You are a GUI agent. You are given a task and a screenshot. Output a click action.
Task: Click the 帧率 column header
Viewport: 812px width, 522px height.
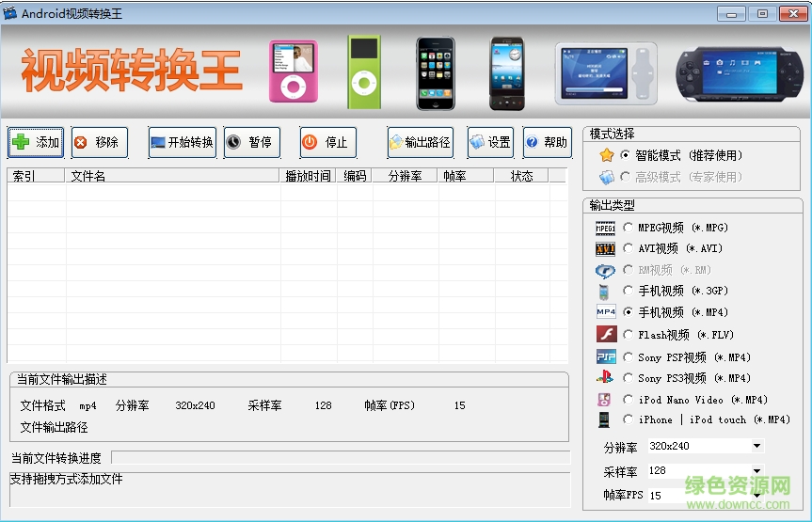[x=466, y=176]
